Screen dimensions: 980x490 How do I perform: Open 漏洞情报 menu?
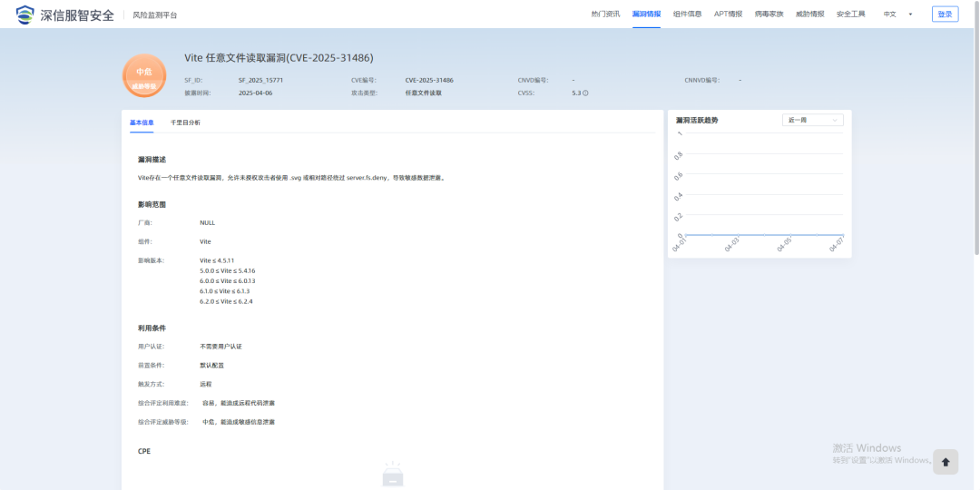[x=646, y=14]
